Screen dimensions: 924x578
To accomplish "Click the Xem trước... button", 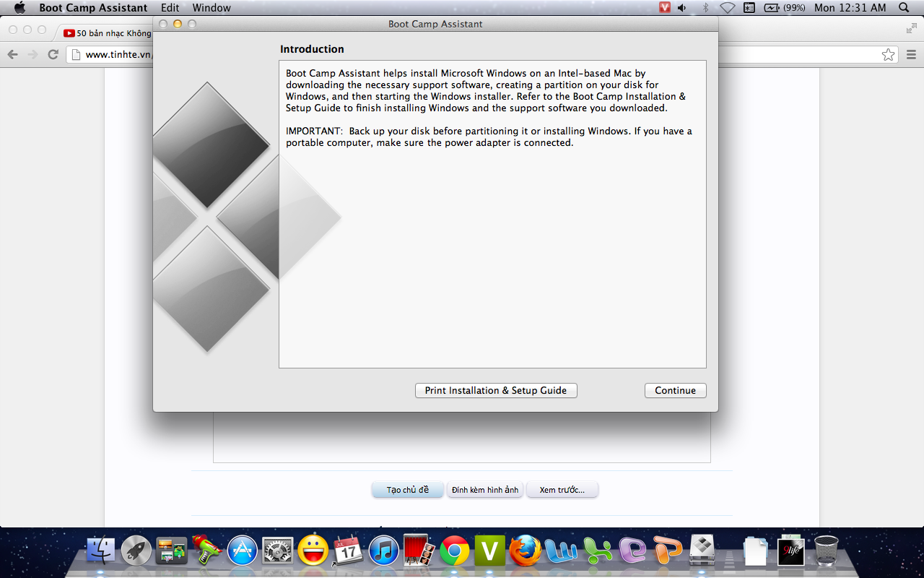I will [x=562, y=490].
